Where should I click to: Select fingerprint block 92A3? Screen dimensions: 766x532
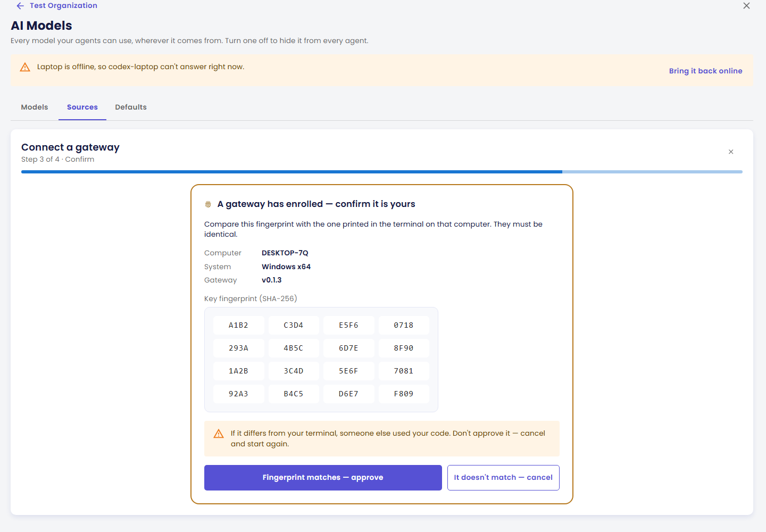tap(238, 394)
